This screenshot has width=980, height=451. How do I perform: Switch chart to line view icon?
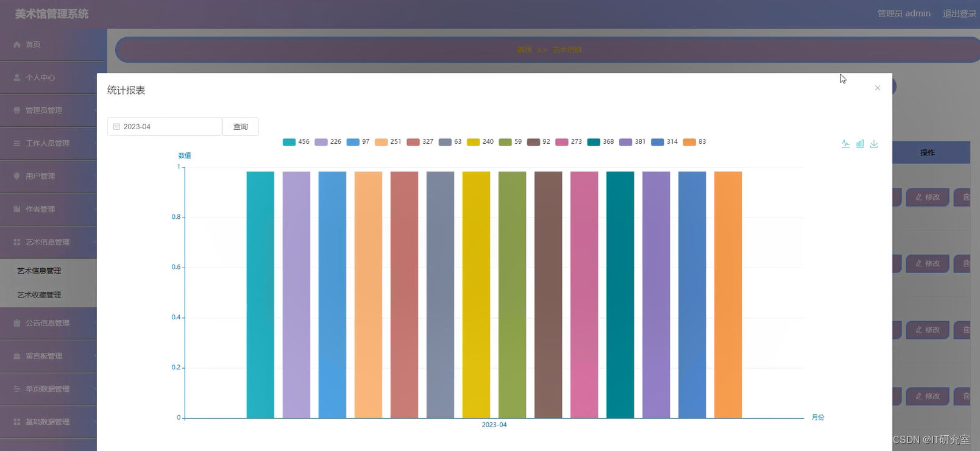(x=845, y=144)
